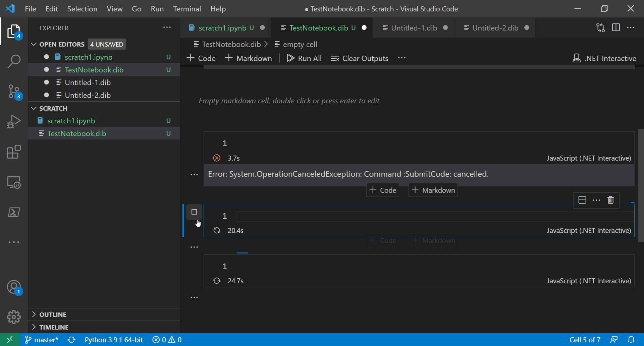Image resolution: width=644 pixels, height=346 pixels.
Task: Stop execution of the running cell
Action: point(194,212)
